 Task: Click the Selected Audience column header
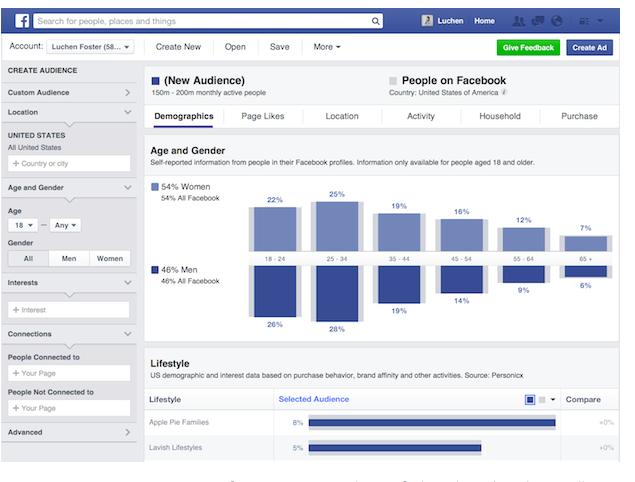(314, 399)
